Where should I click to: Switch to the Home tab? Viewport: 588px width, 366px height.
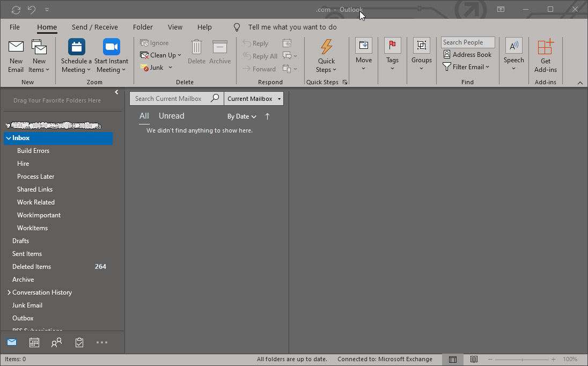click(47, 27)
